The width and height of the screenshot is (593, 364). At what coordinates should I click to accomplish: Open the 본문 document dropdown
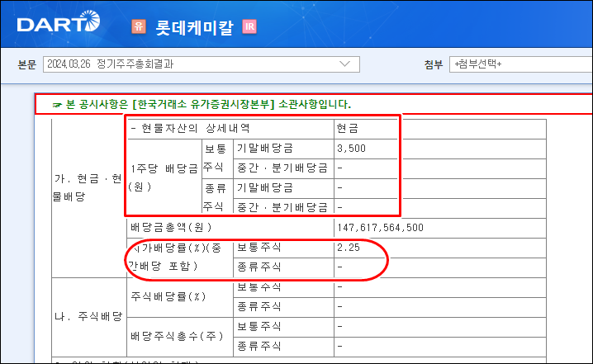(x=202, y=64)
